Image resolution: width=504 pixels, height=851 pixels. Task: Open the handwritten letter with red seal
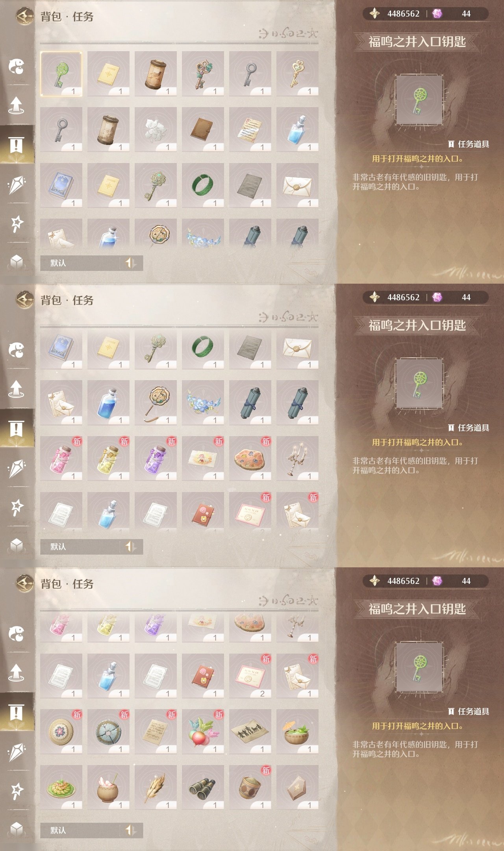point(250,130)
